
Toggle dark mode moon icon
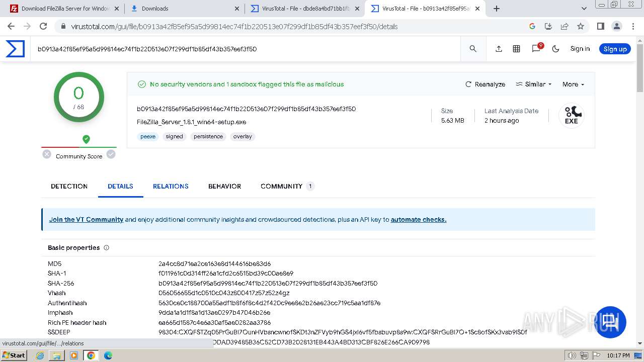(x=555, y=49)
